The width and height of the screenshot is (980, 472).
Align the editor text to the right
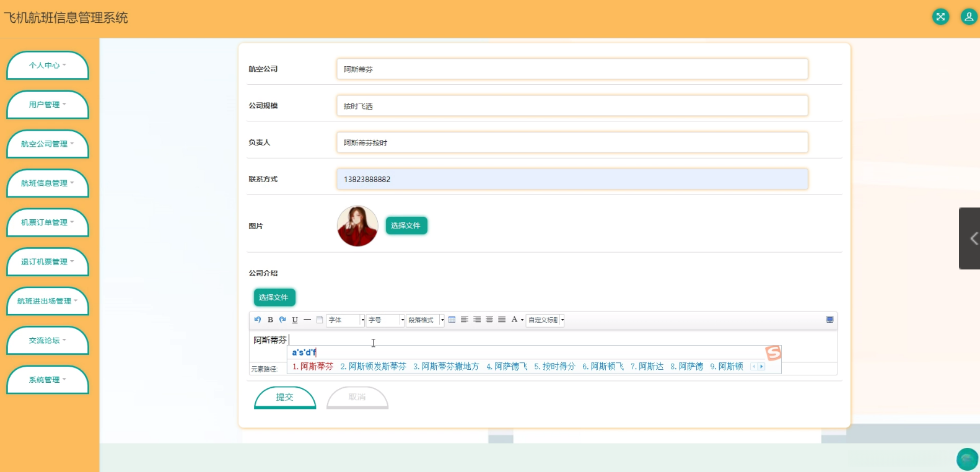point(477,320)
